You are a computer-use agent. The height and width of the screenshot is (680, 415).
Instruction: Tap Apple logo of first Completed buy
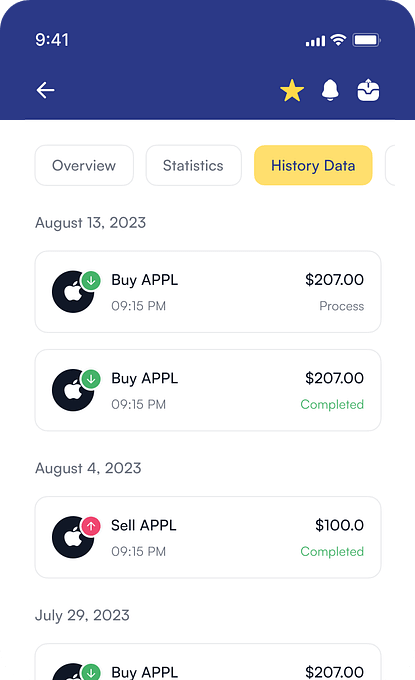coord(73,390)
